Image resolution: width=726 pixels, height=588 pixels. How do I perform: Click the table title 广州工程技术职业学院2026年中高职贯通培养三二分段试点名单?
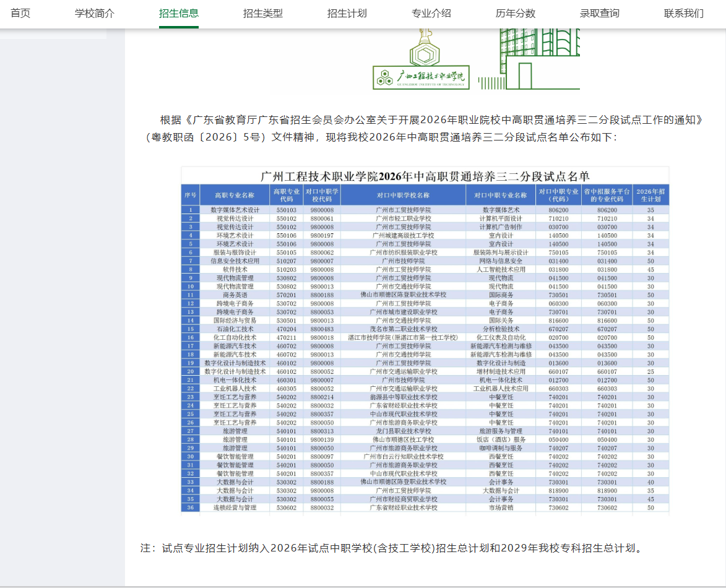(425, 176)
